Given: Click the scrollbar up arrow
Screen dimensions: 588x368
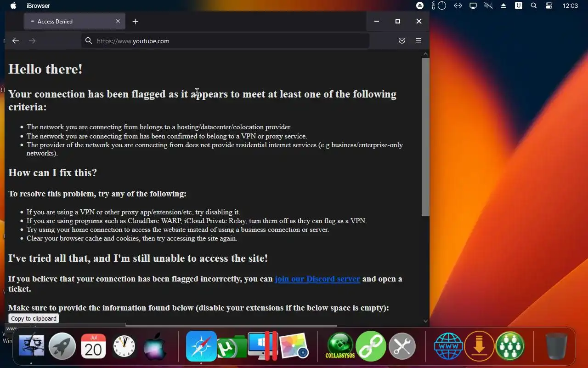Looking at the screenshot, I should [425, 54].
